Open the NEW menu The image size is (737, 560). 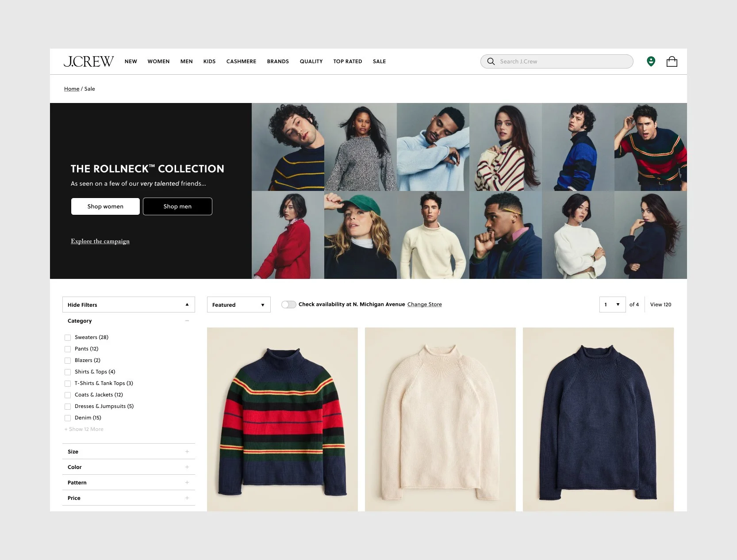point(131,61)
